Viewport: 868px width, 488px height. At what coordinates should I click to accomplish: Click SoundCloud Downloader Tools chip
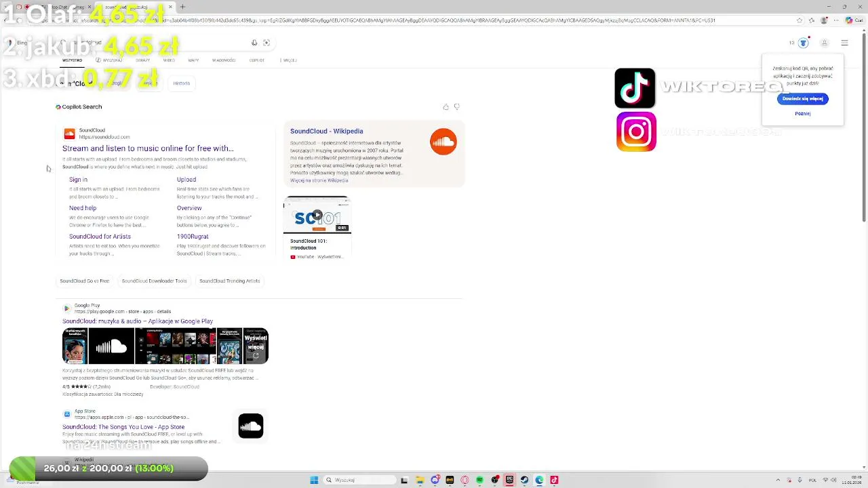(x=154, y=281)
